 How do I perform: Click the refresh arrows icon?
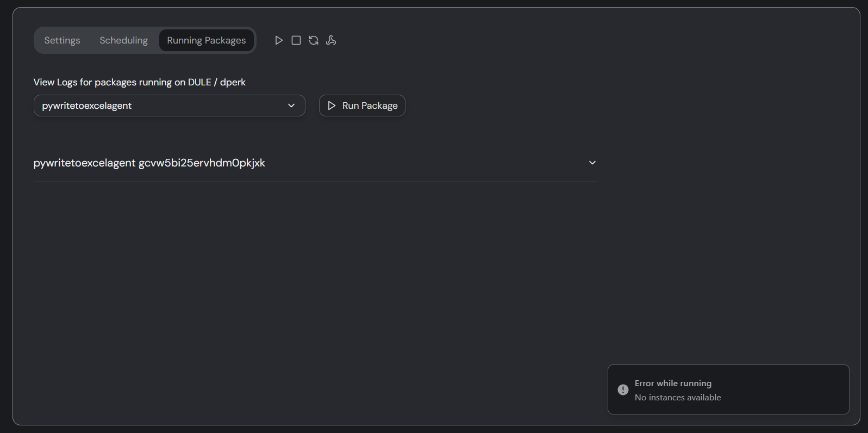pyautogui.click(x=314, y=40)
